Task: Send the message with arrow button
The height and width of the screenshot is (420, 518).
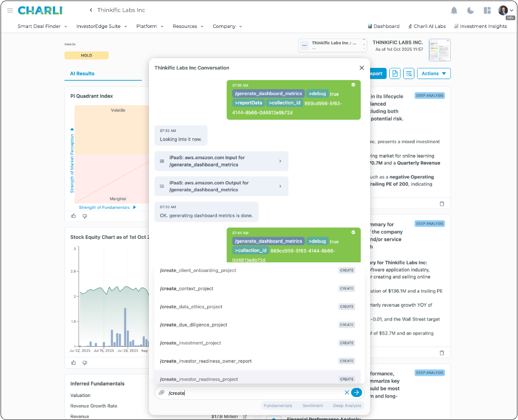Action: point(356,393)
